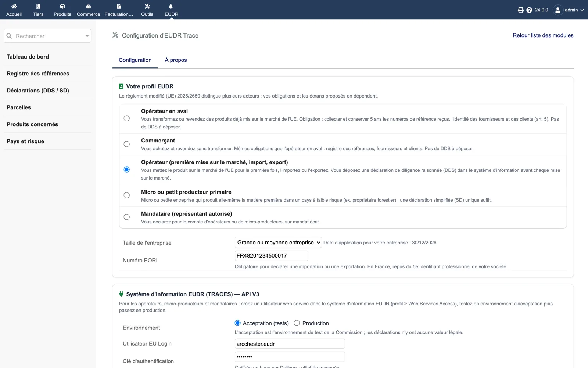Open Pays et risque menu entry

point(25,141)
